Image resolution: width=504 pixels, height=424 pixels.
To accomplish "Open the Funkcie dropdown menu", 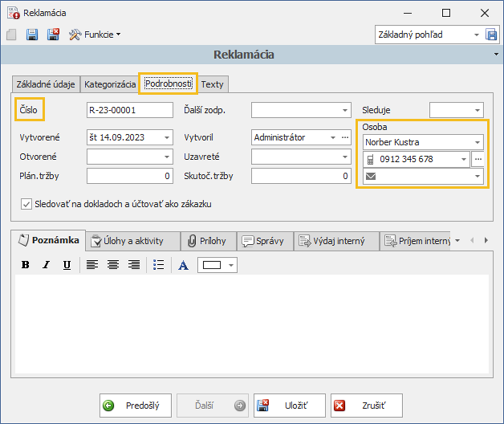I will click(x=95, y=35).
